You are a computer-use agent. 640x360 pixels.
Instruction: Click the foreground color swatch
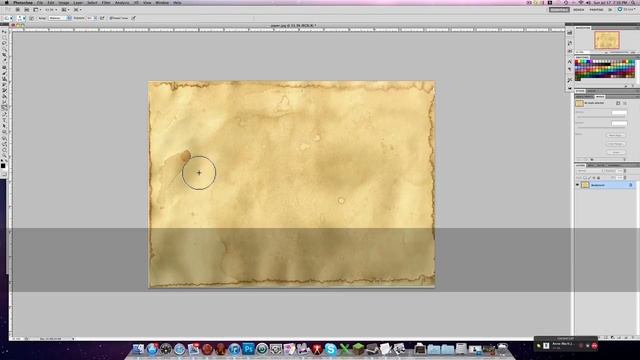pos(3,165)
